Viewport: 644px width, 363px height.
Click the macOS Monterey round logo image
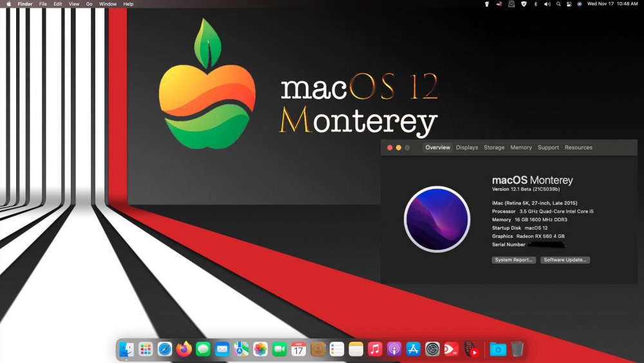pos(437,219)
